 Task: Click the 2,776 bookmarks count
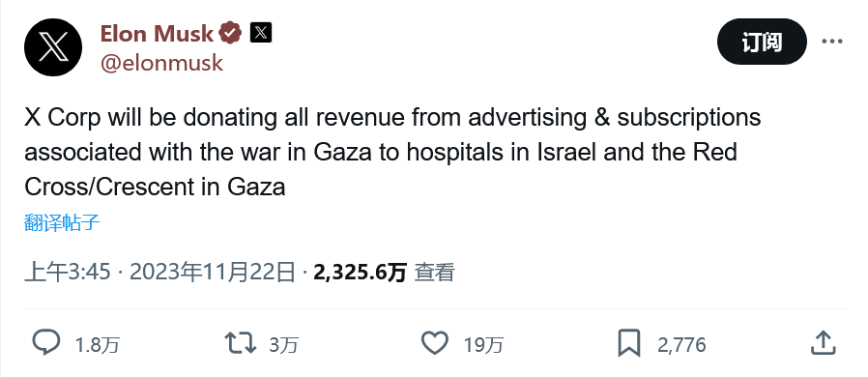click(x=682, y=345)
